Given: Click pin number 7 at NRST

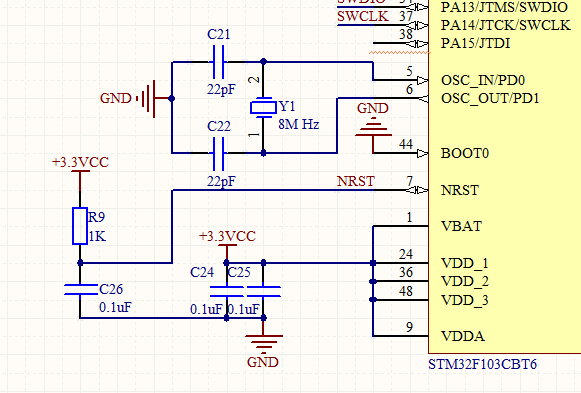Looking at the screenshot, I should point(409,181).
